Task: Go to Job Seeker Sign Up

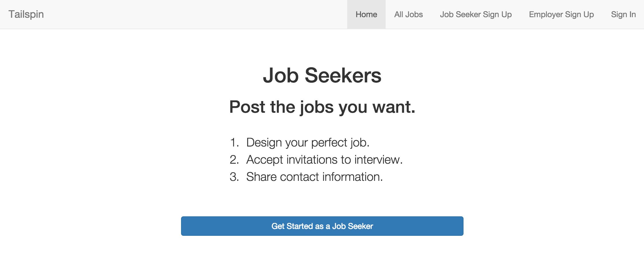Action: pos(476,14)
